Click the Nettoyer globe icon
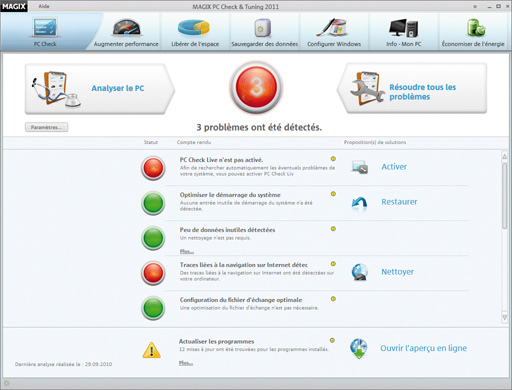Image resolution: width=512 pixels, height=390 pixels. (x=360, y=272)
